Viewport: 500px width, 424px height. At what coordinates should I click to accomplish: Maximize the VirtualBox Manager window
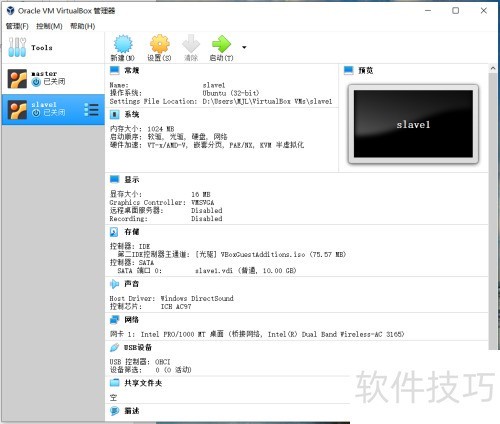455,11
